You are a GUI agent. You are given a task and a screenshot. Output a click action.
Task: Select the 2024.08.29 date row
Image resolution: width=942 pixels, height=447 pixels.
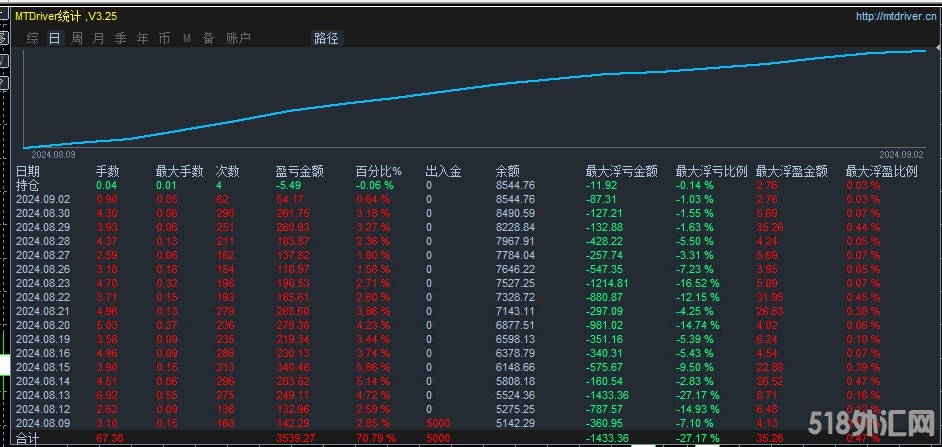click(43, 227)
